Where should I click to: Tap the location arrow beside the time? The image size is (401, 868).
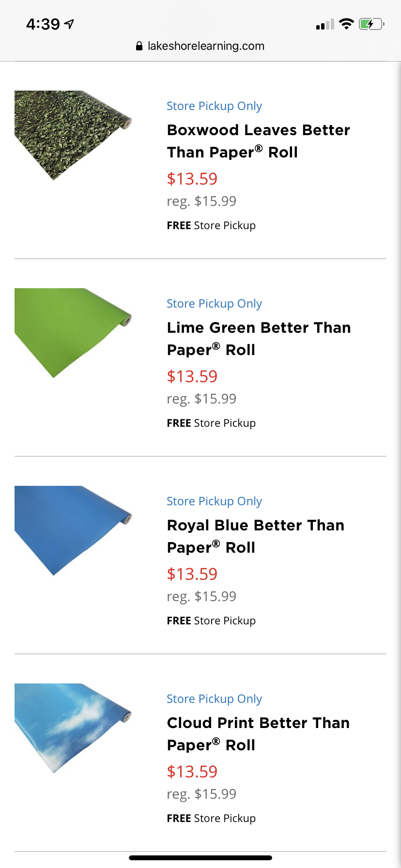69,24
